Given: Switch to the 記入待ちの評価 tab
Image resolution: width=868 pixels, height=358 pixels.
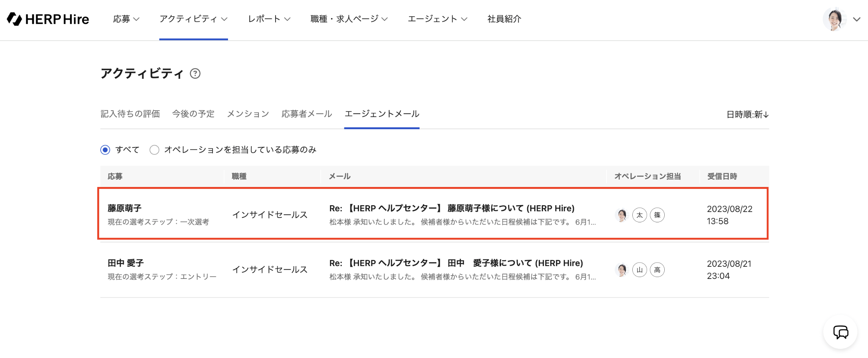Looking at the screenshot, I should pyautogui.click(x=130, y=114).
